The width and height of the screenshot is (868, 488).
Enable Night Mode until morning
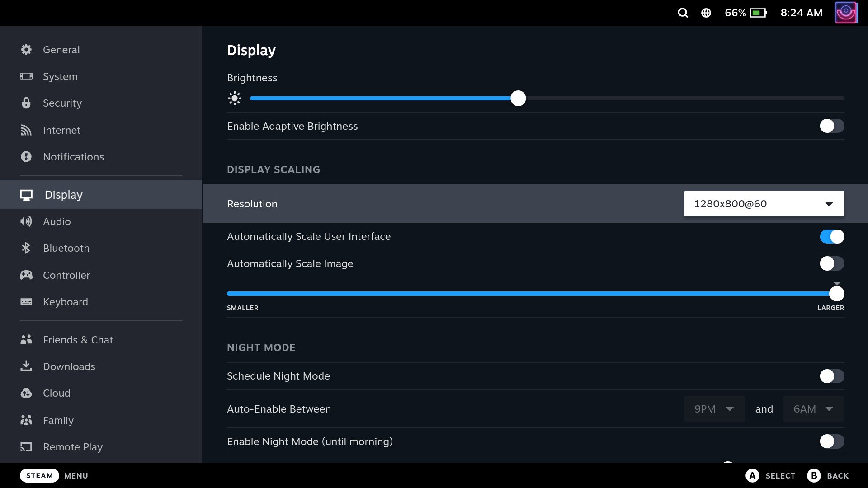(x=832, y=441)
